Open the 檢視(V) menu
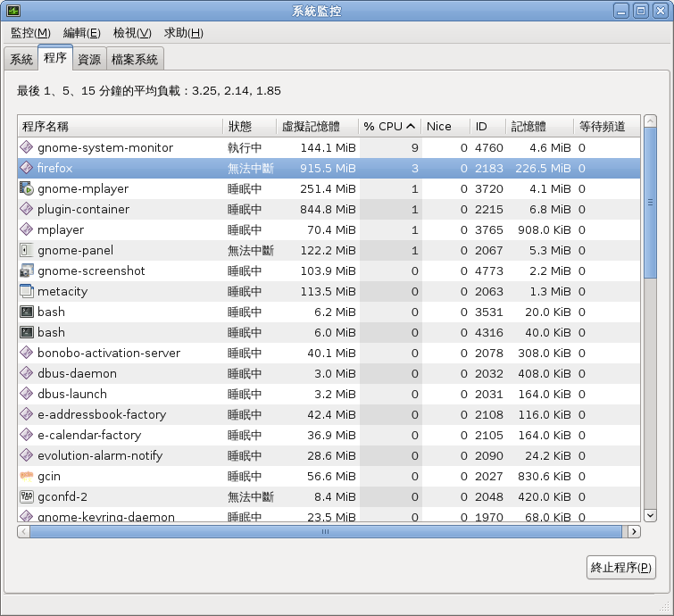 (x=132, y=33)
